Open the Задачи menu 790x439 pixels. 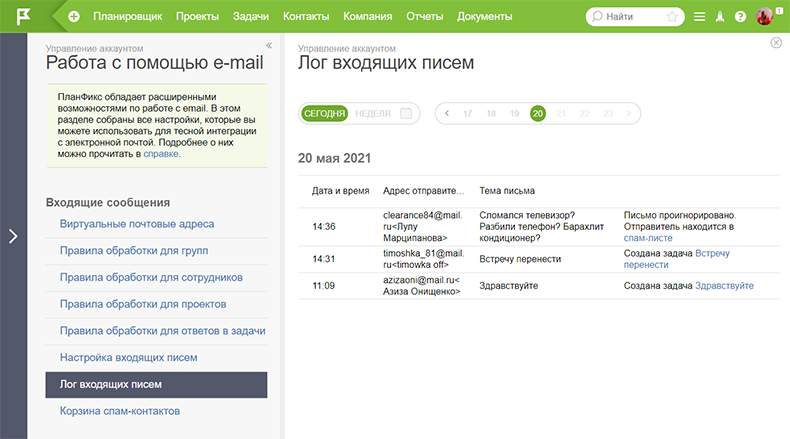tap(250, 17)
